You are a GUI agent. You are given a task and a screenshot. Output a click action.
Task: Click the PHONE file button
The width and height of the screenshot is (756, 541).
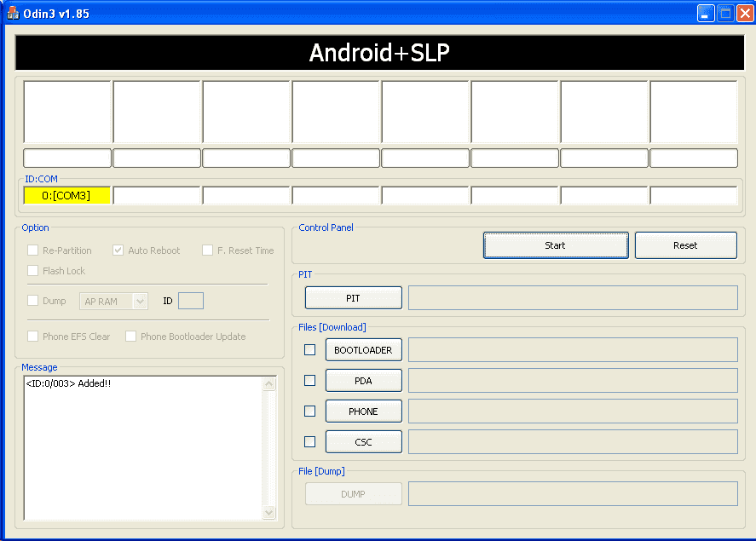click(364, 411)
